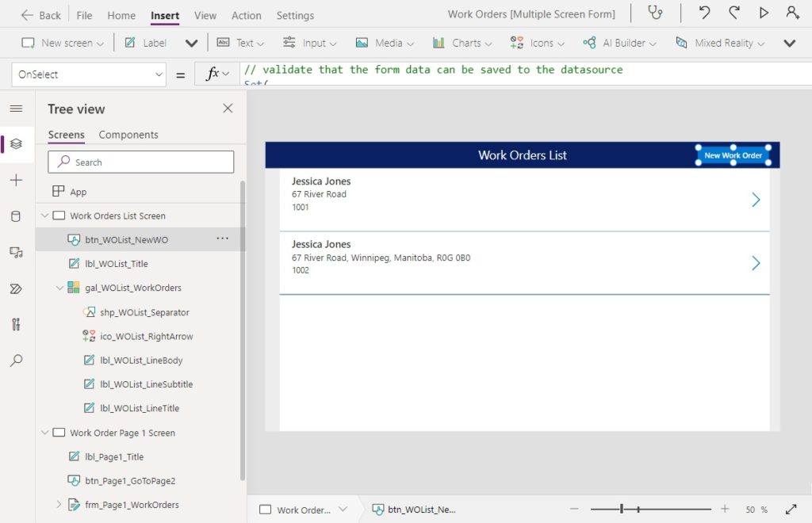Open the Insert menu
Screen dimensions: 812x523
(164, 14)
